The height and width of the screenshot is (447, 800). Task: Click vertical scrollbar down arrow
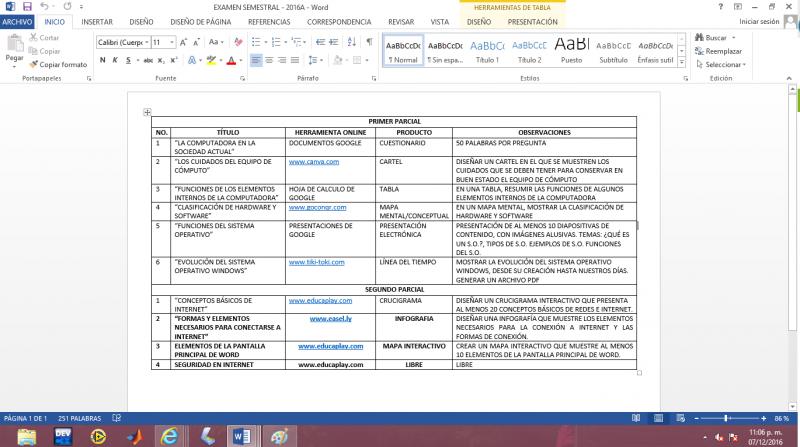(x=792, y=407)
